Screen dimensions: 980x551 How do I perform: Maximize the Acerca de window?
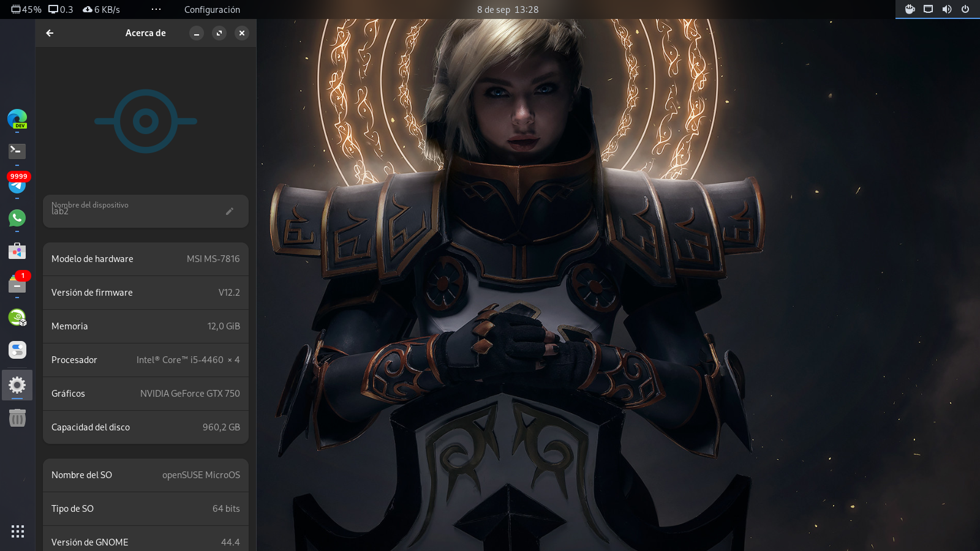point(219,33)
